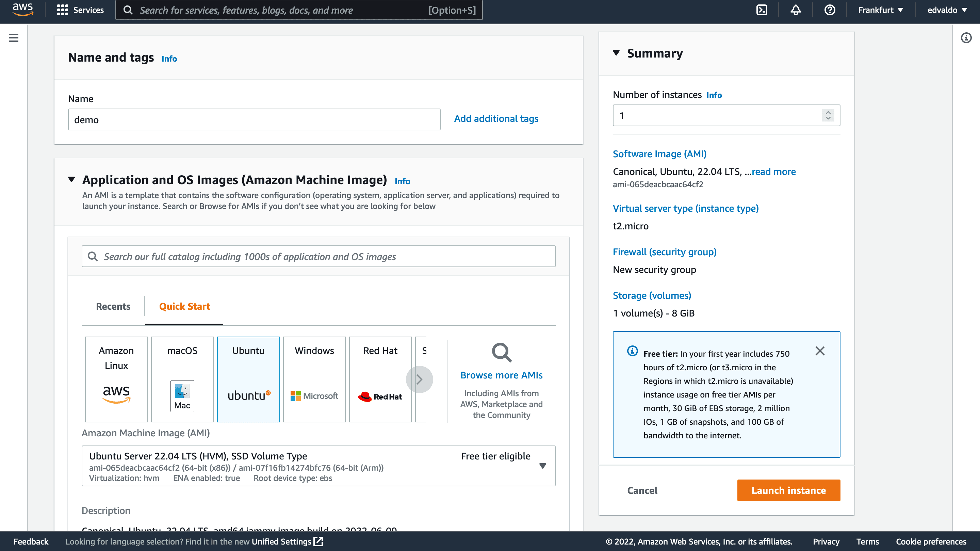Toggle the left hamburger navigation menu

tap(14, 38)
